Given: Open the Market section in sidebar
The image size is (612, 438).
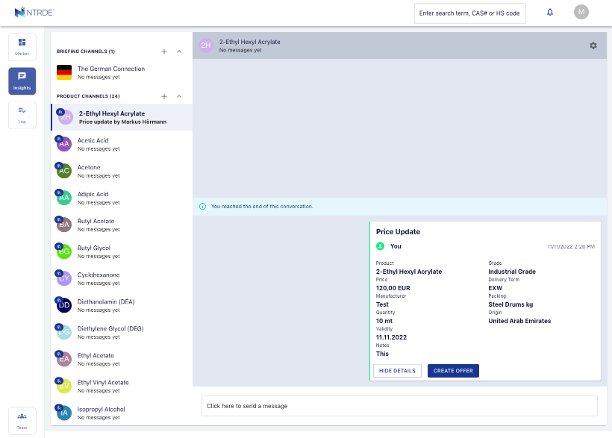Looking at the screenshot, I should tap(22, 47).
